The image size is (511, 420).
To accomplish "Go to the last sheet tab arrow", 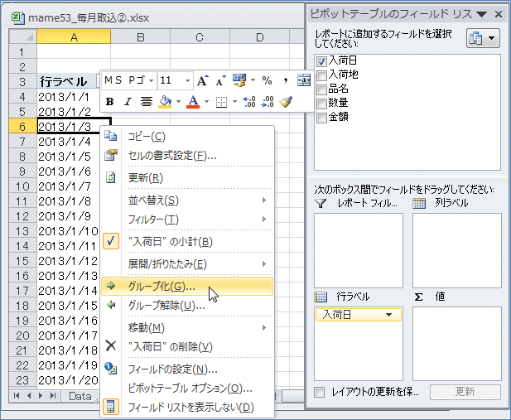I will pyautogui.click(x=53, y=396).
